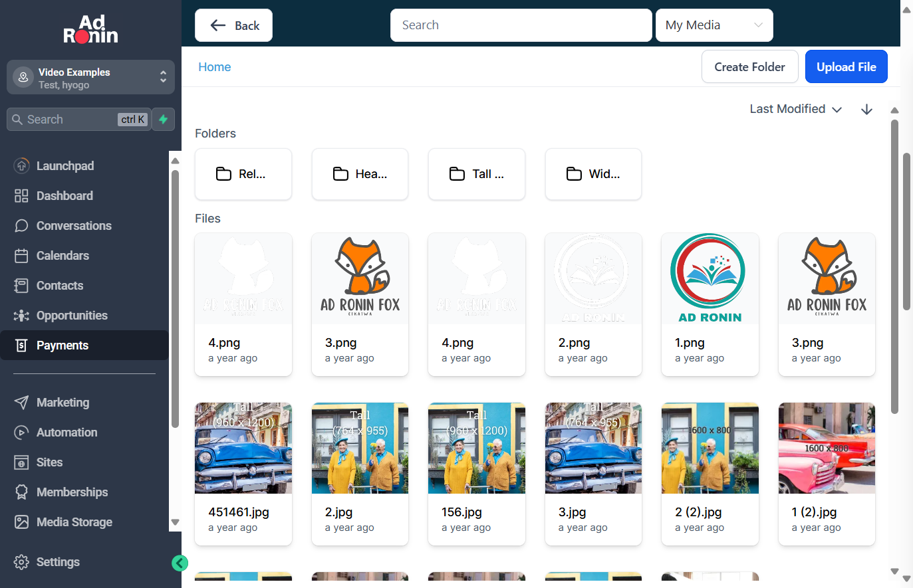
Task: Go to Opportunities in the sidebar
Action: tap(84, 315)
